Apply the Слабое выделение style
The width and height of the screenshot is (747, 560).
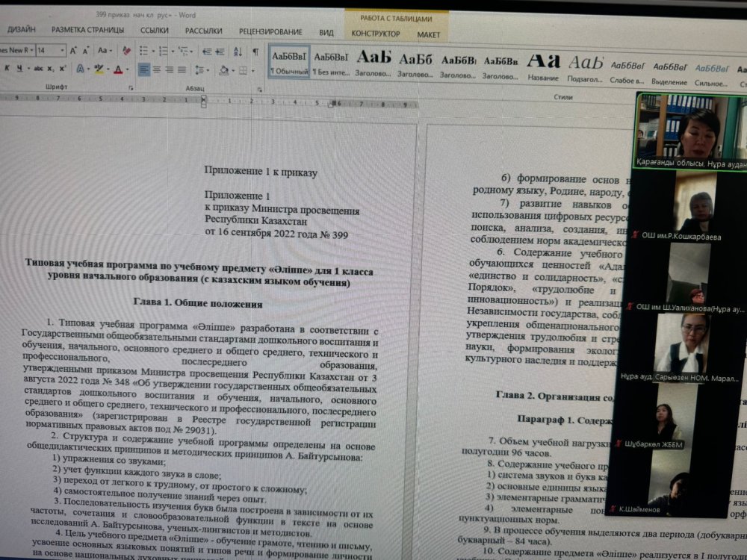pyautogui.click(x=627, y=72)
